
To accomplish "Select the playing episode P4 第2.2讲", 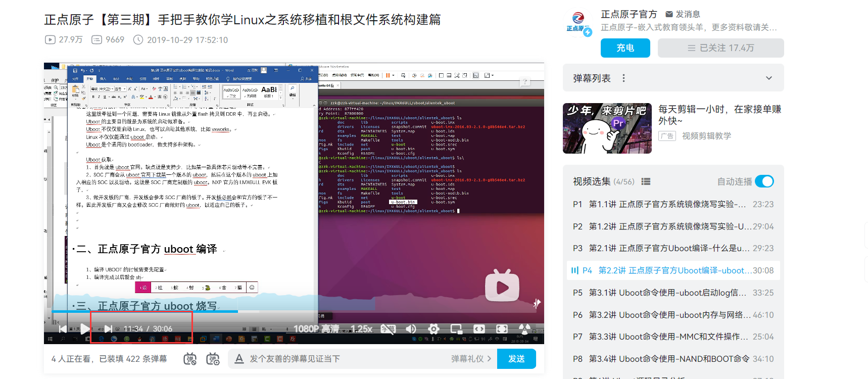I will (x=673, y=270).
